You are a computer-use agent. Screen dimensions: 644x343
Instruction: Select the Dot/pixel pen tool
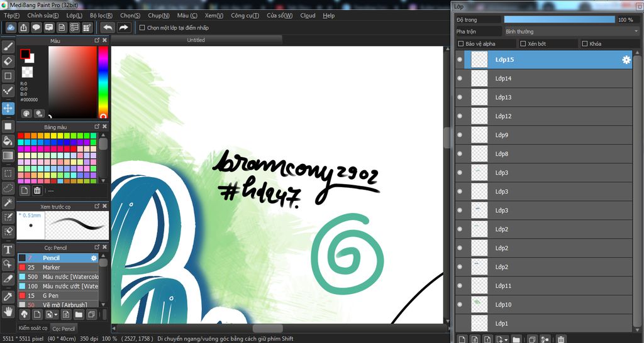(8, 90)
